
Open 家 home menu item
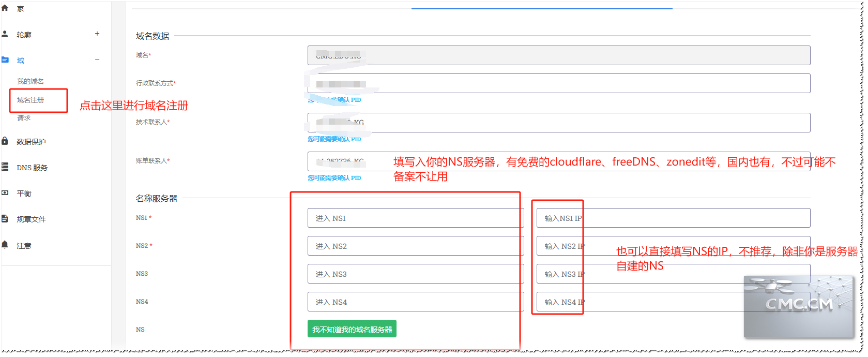coord(21,9)
